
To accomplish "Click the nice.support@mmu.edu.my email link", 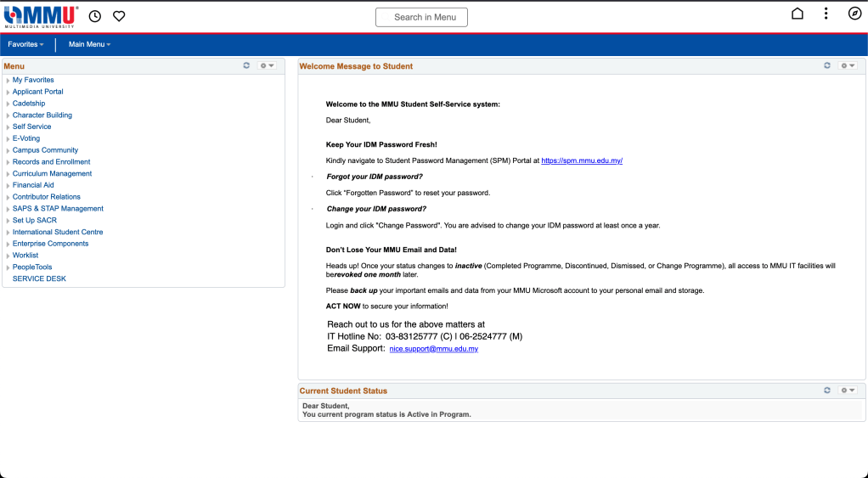I will 433,349.
